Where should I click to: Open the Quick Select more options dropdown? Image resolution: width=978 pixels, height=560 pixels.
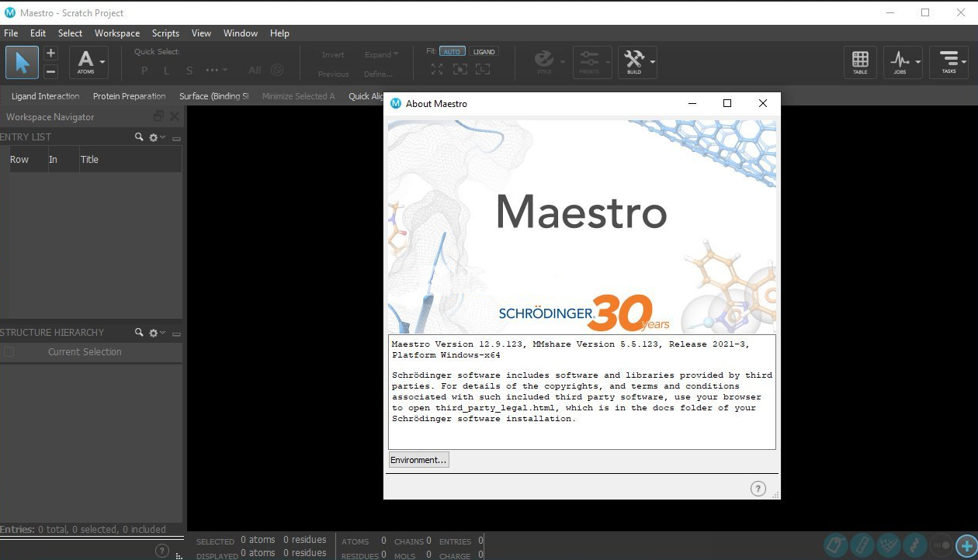pos(217,71)
